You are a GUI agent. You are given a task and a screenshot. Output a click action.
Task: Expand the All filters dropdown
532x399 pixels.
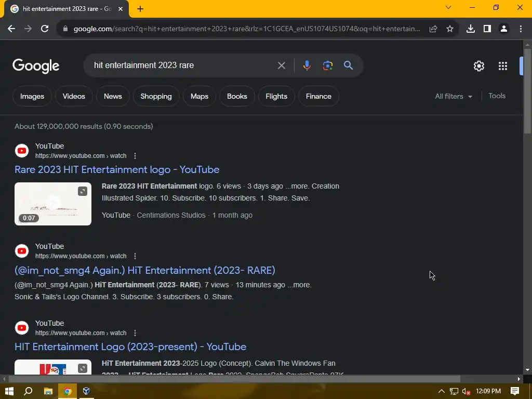(x=454, y=96)
